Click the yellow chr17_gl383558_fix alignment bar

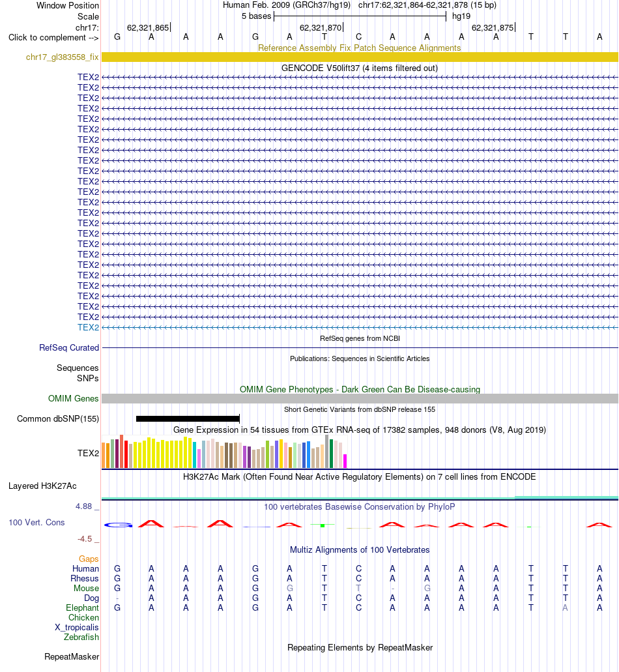coord(360,57)
